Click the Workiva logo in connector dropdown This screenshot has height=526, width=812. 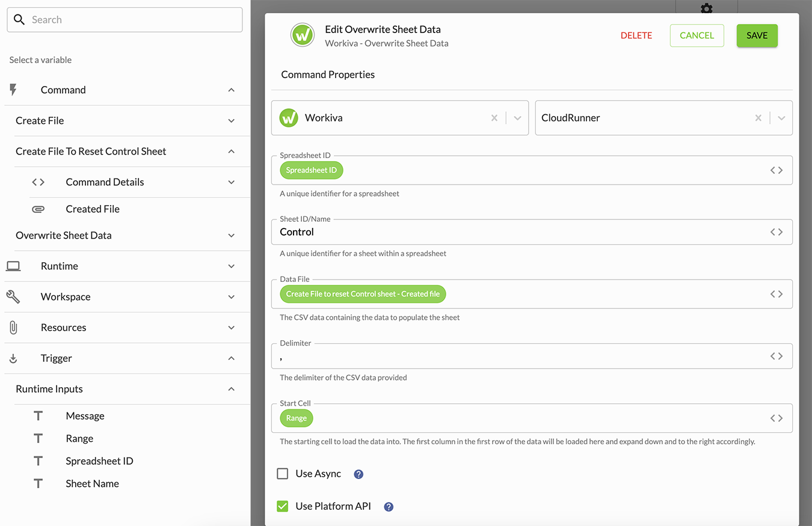click(289, 118)
